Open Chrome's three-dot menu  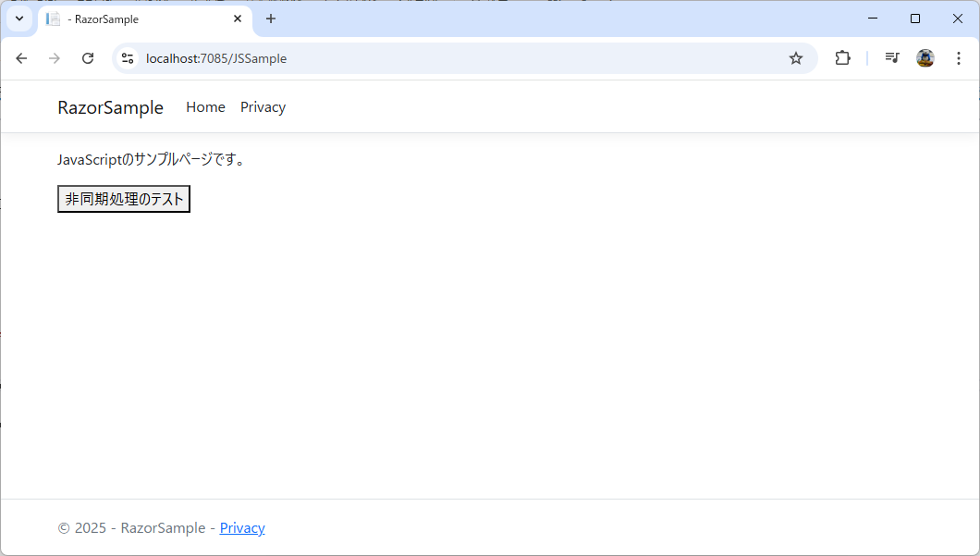[x=958, y=58]
